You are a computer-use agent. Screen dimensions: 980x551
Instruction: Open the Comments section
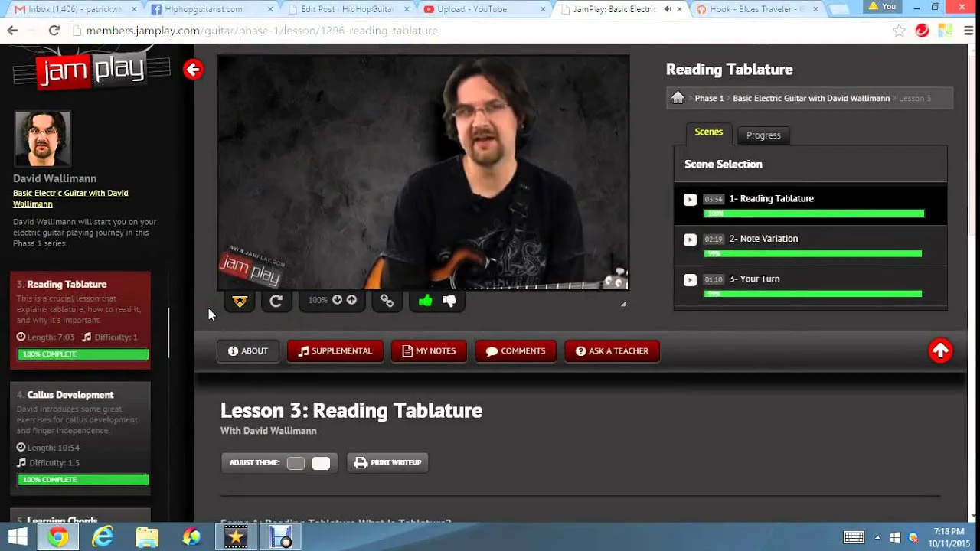coord(515,351)
